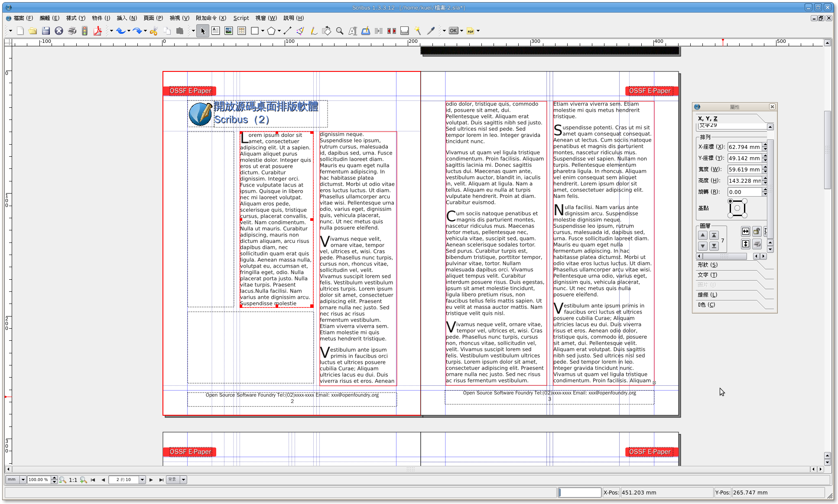This screenshot has height=504, width=838.
Task: Toggle the lock object padlock button
Action: pos(757,231)
